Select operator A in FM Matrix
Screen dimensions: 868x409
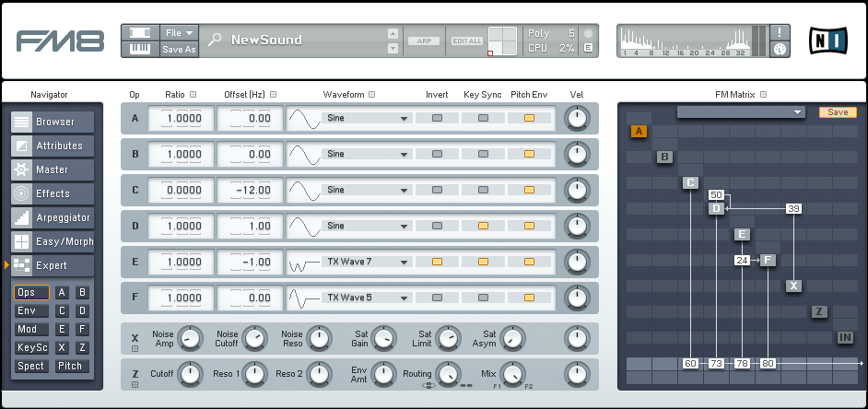point(639,131)
